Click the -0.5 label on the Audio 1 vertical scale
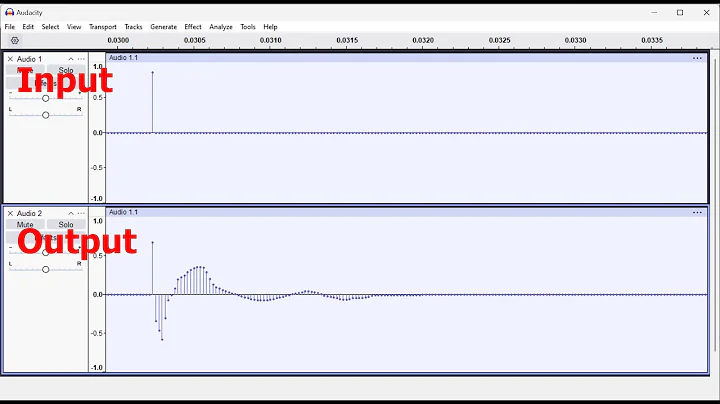Screen dimensions: 720x404 (97, 168)
